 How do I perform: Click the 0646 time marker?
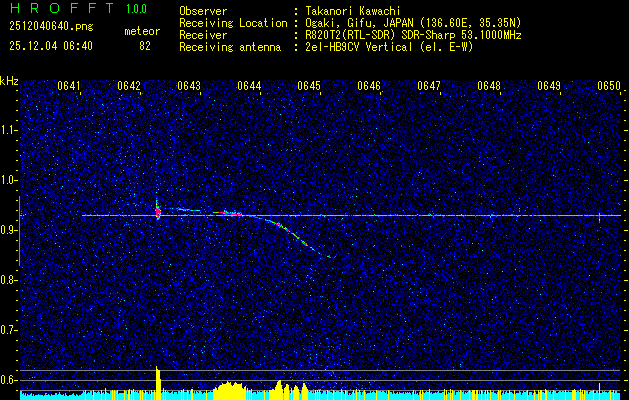pyautogui.click(x=369, y=86)
